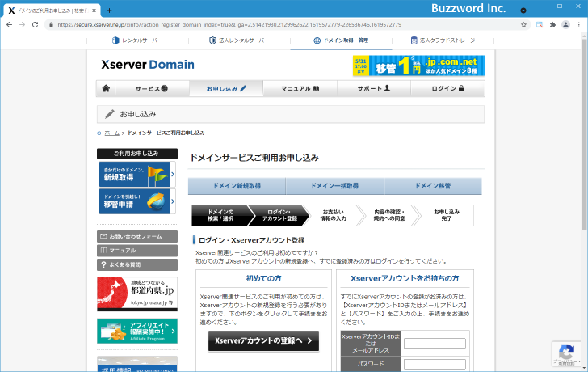Click アフィリエイト sidebar banner

(x=137, y=331)
